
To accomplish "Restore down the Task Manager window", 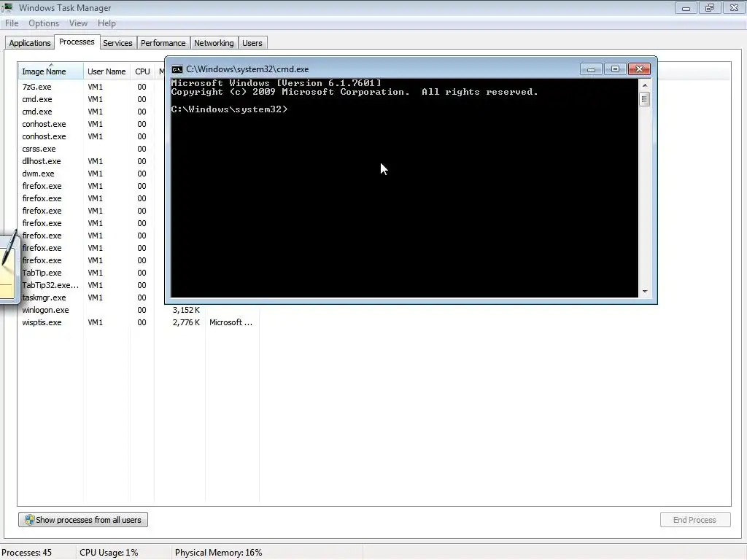I will click(710, 7).
